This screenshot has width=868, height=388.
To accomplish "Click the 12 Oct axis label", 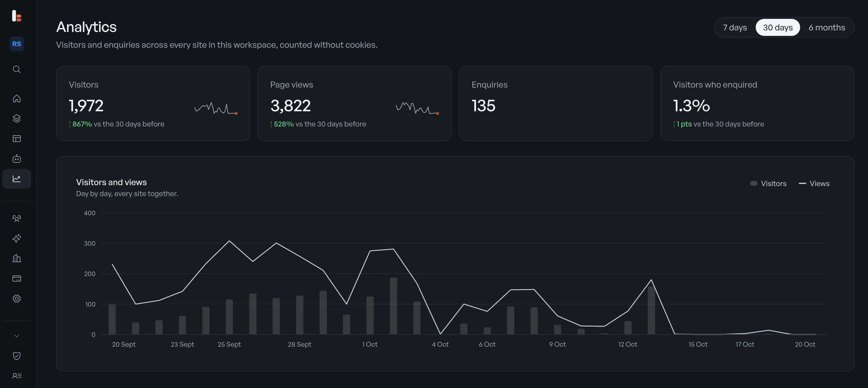I will (628, 344).
